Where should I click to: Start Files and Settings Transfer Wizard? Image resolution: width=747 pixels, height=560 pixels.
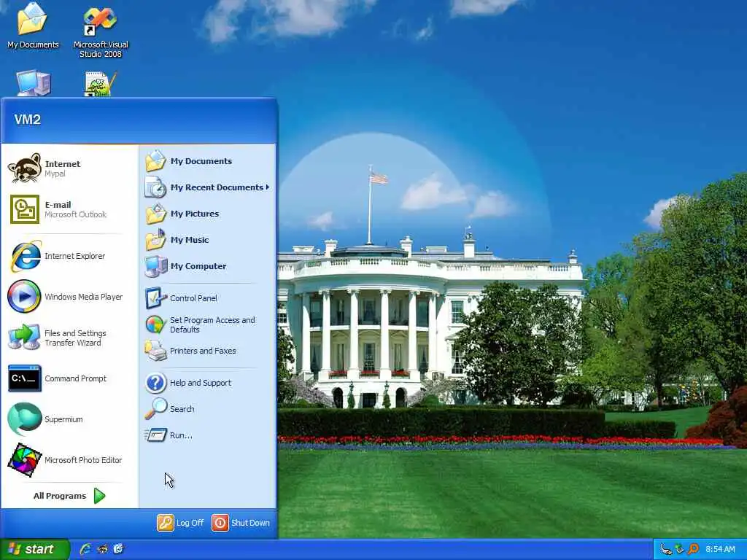(69, 338)
